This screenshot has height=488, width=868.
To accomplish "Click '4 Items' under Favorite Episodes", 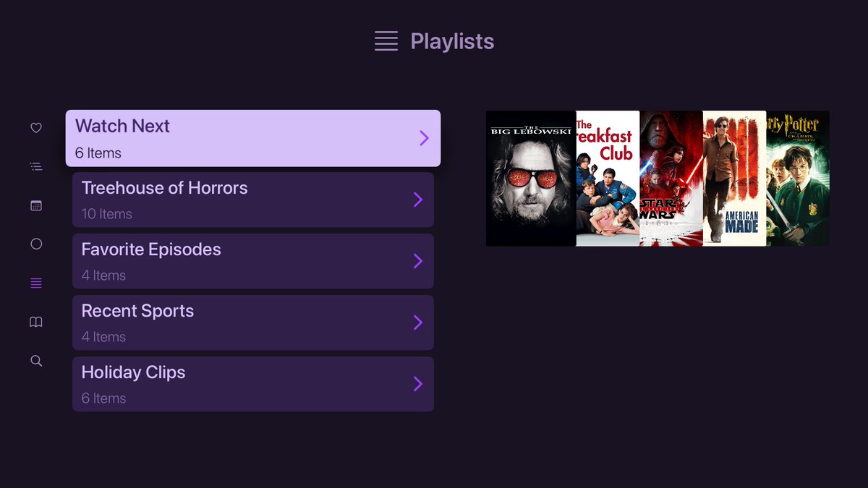I will pyautogui.click(x=103, y=275).
